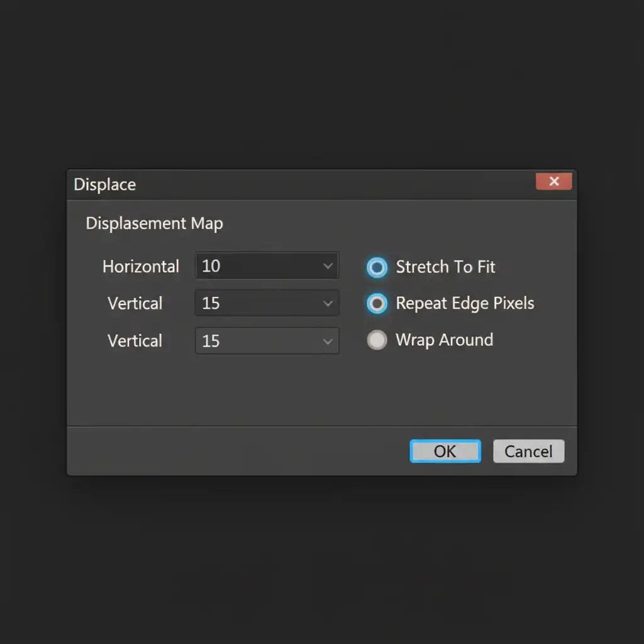
Task: Click the first Vertical label
Action: (x=135, y=303)
